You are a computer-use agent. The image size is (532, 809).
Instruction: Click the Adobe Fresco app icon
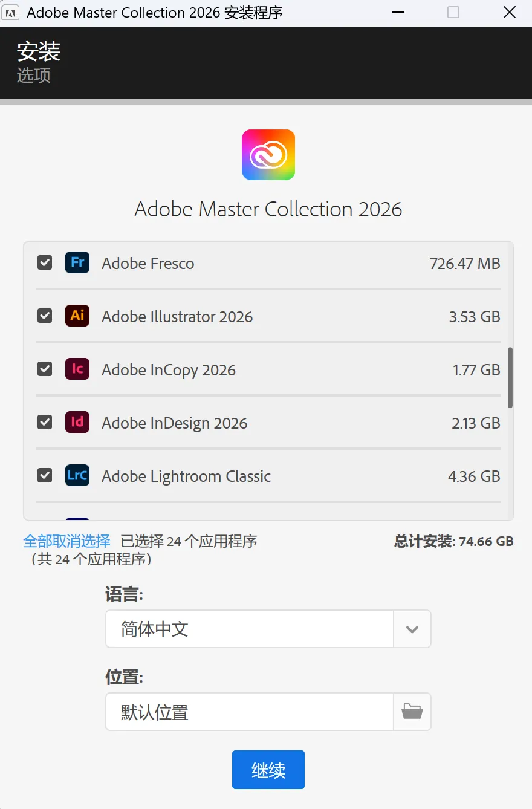point(77,263)
